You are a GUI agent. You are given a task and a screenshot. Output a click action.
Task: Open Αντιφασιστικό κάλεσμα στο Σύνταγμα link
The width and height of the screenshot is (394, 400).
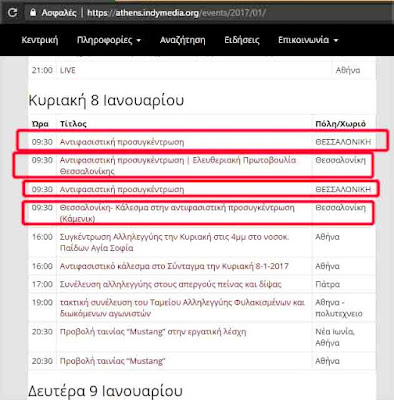point(174,266)
